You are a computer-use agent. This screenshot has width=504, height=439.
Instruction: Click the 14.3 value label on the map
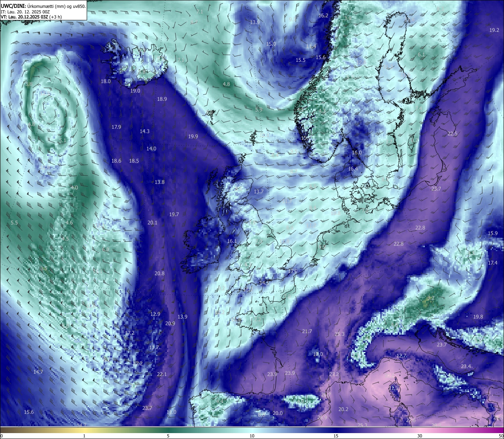pos(145,132)
